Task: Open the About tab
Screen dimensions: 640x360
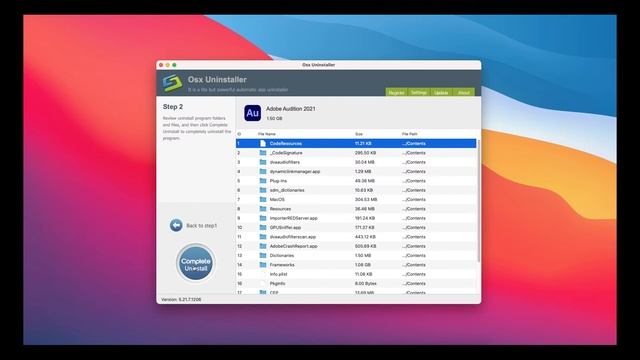Action: [x=464, y=93]
